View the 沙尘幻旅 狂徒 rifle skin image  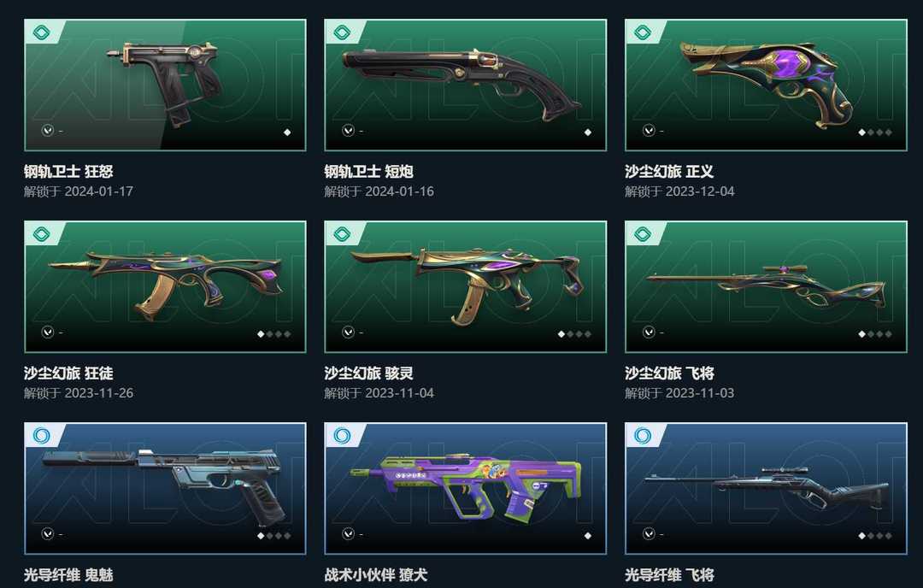pyautogui.click(x=166, y=286)
